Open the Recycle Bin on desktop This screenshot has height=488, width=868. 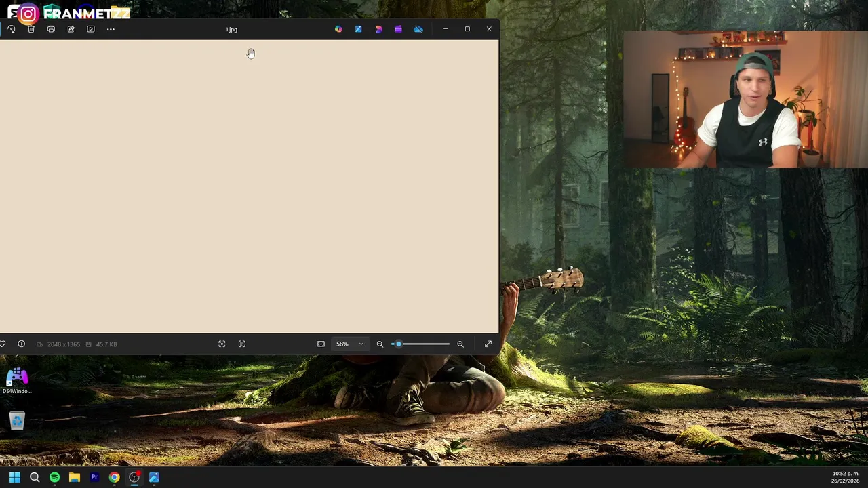pyautogui.click(x=17, y=421)
